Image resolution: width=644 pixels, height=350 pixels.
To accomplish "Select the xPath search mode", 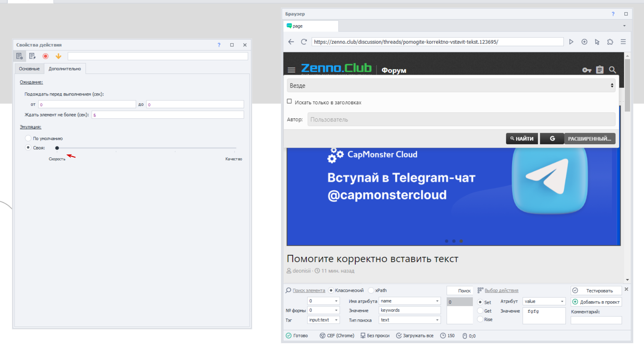I will click(x=371, y=290).
